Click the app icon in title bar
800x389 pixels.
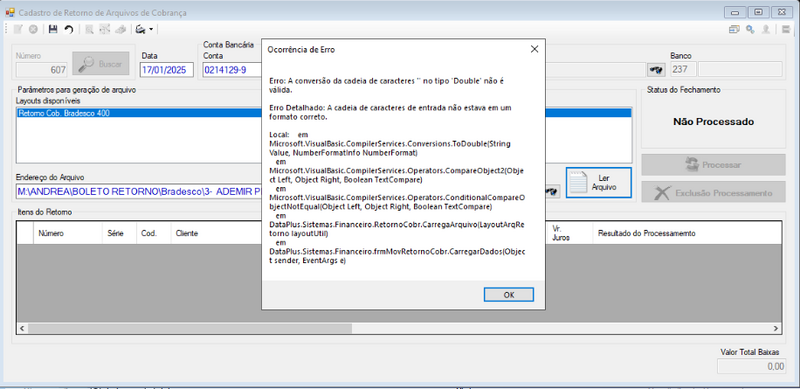click(9, 12)
